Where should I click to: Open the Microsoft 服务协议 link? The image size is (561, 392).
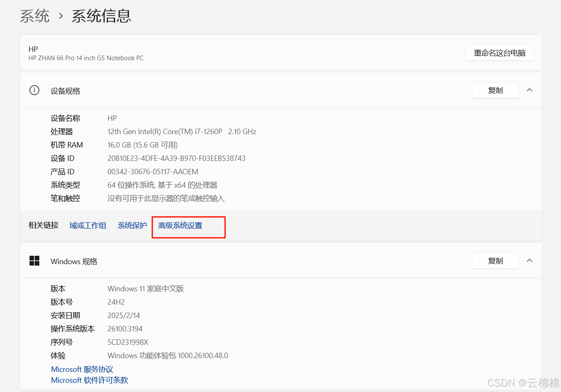pyautogui.click(x=82, y=369)
